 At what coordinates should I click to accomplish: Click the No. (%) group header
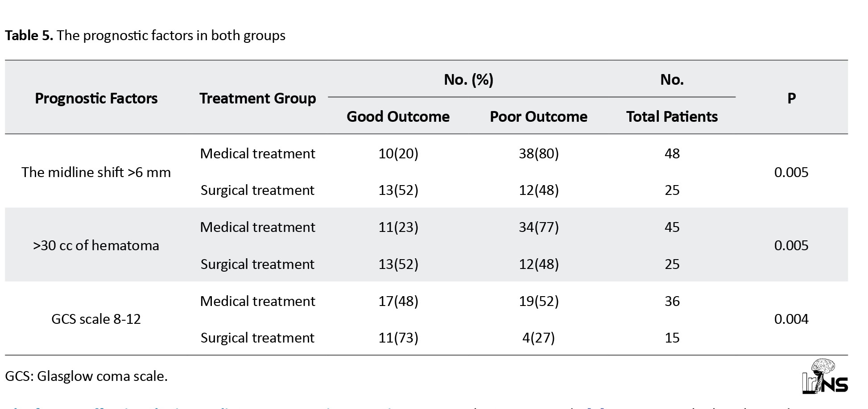pyautogui.click(x=468, y=79)
